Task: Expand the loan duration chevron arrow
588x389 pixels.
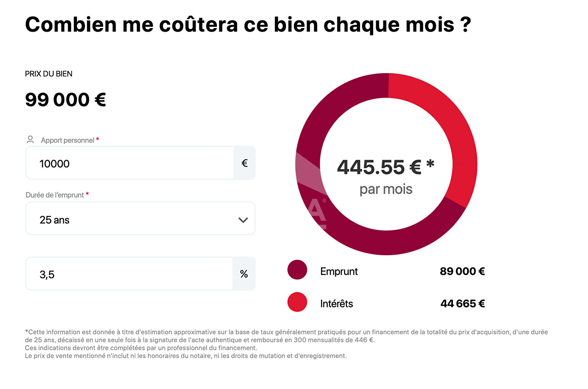Action: [243, 220]
